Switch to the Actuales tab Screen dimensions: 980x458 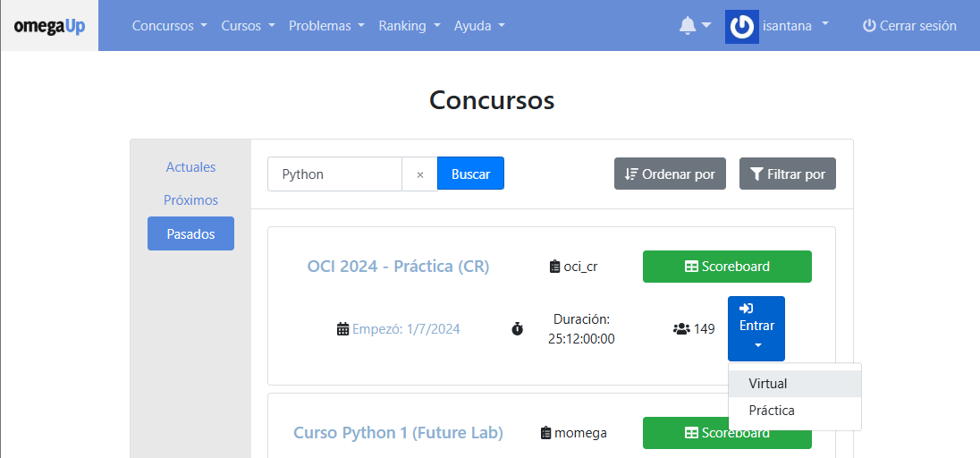(190, 167)
